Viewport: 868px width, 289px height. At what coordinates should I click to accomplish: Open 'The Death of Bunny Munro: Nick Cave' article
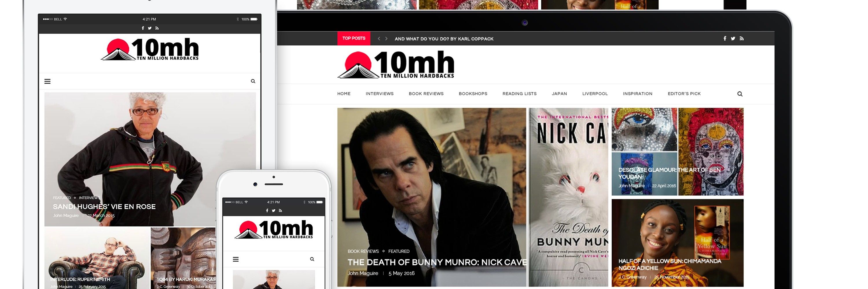tap(437, 262)
